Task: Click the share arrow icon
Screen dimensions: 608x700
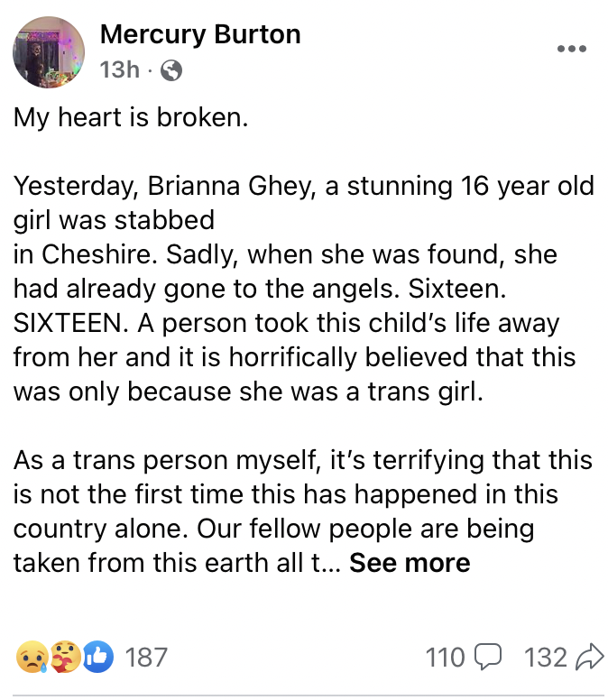Action: point(588,658)
